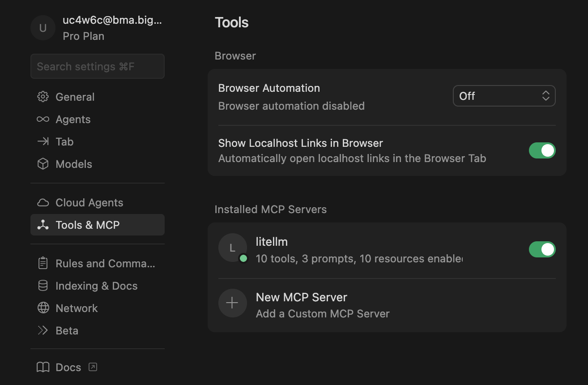Screen dimensions: 588x385
Task: Add a Custom MCP Server
Action: (x=322, y=305)
